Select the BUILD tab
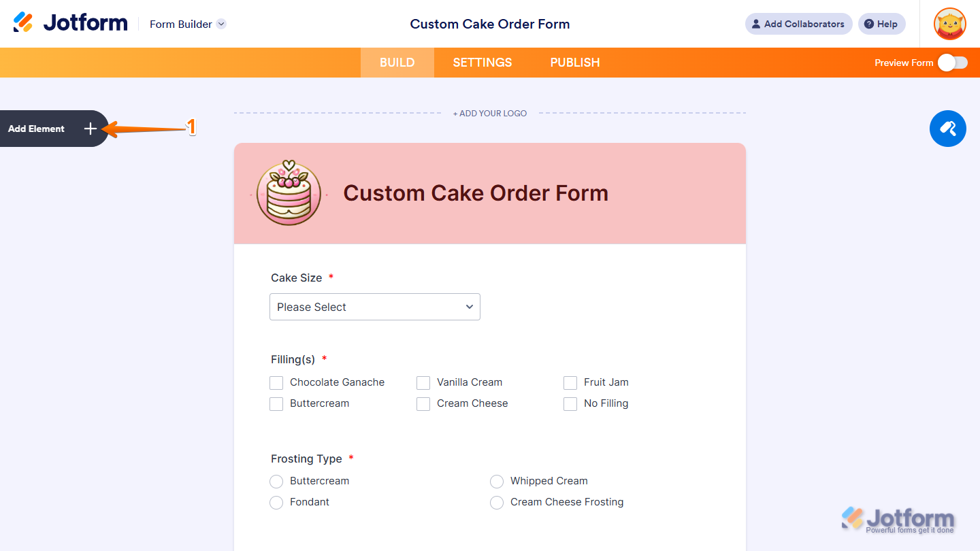Image resolution: width=980 pixels, height=551 pixels. pyautogui.click(x=397, y=62)
